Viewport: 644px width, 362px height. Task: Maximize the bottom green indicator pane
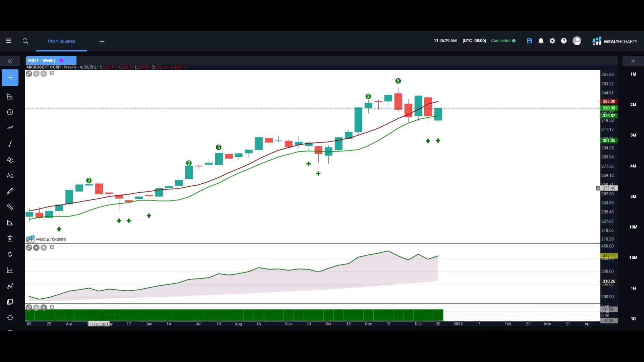click(x=52, y=307)
